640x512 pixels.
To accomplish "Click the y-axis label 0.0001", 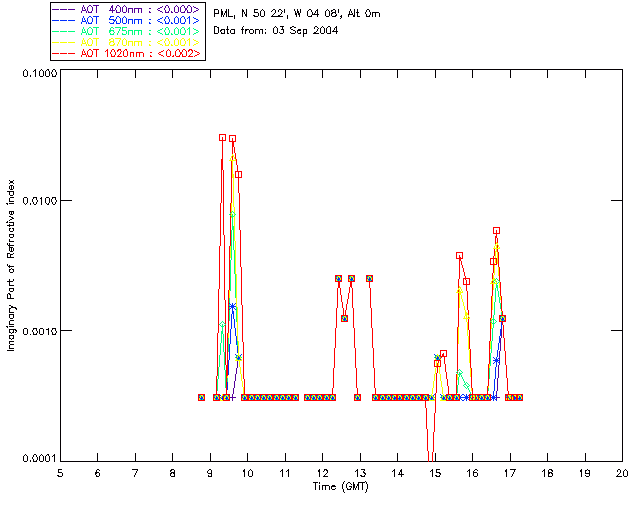I will tap(39, 458).
